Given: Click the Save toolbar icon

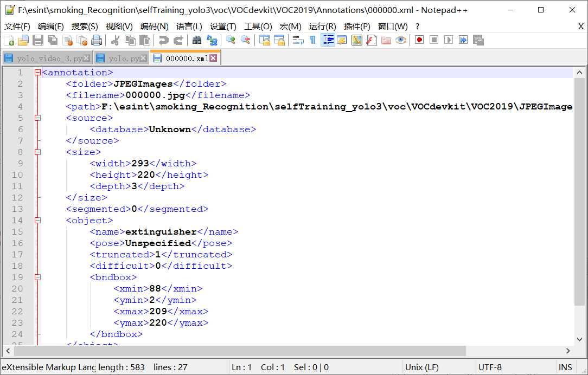Looking at the screenshot, I should (38, 40).
